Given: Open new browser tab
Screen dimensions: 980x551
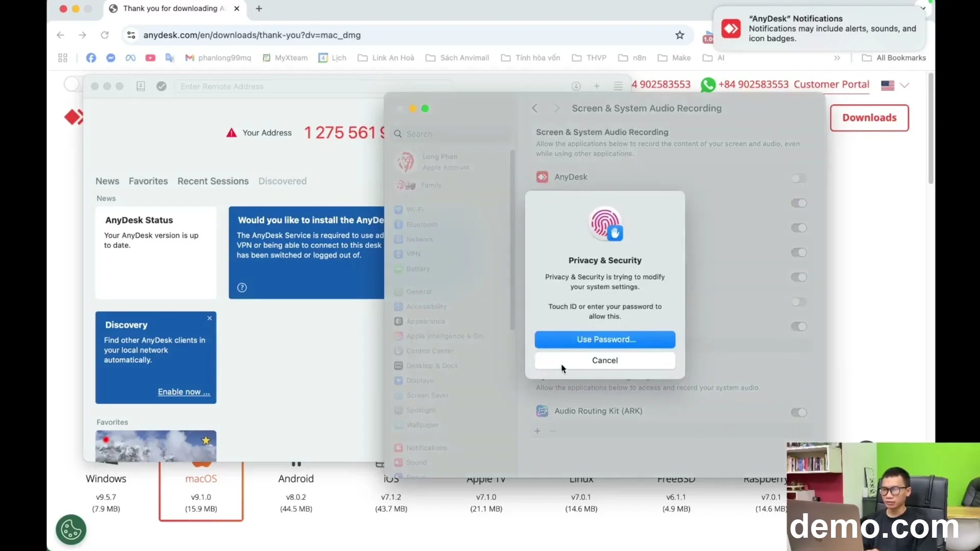Looking at the screenshot, I should point(259,9).
